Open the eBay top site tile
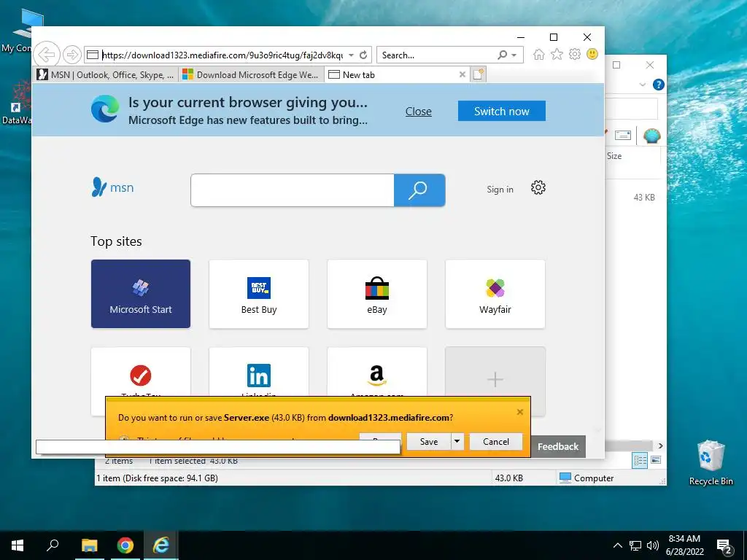747x560 pixels. [377, 294]
